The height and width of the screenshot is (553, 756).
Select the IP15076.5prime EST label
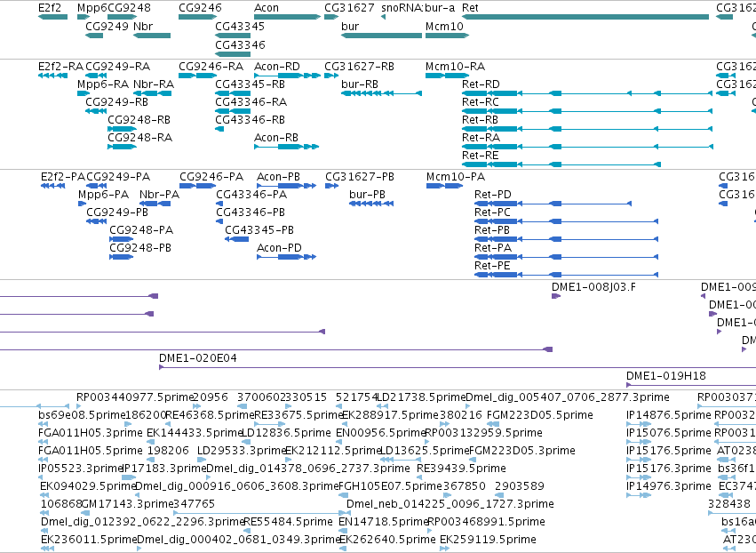coord(669,433)
